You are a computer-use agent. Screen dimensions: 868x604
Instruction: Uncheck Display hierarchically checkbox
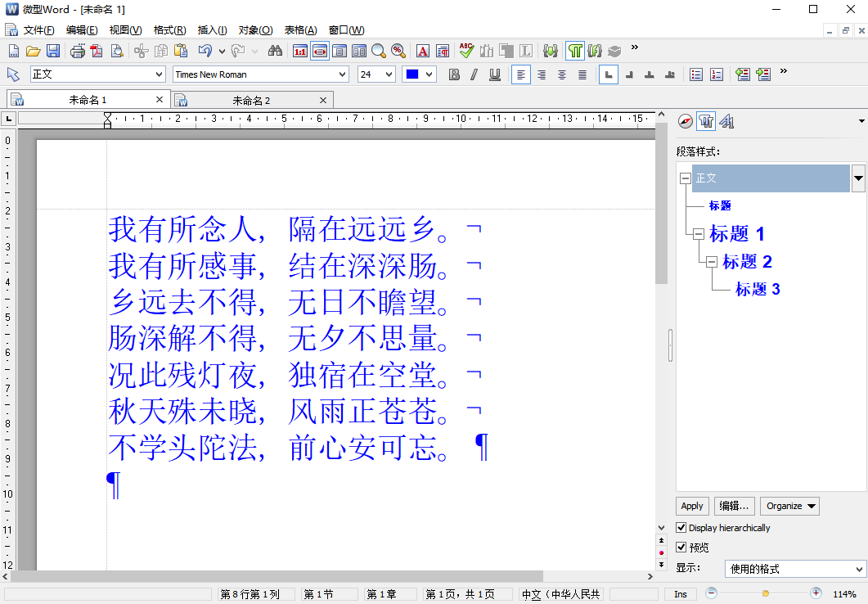click(681, 528)
